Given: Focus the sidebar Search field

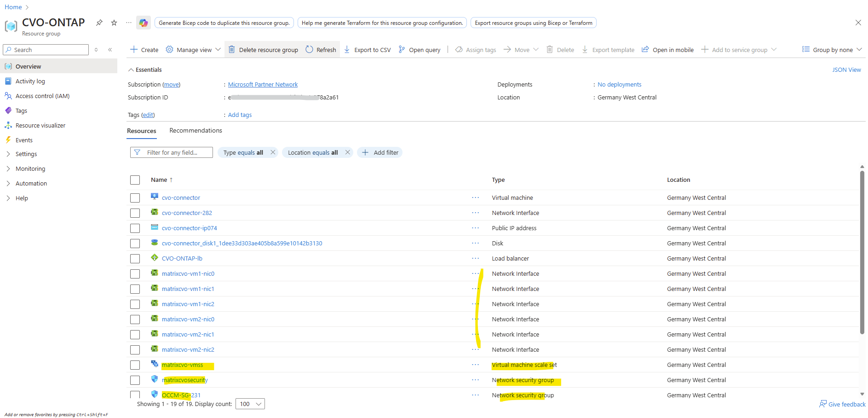Looking at the screenshot, I should (x=46, y=50).
